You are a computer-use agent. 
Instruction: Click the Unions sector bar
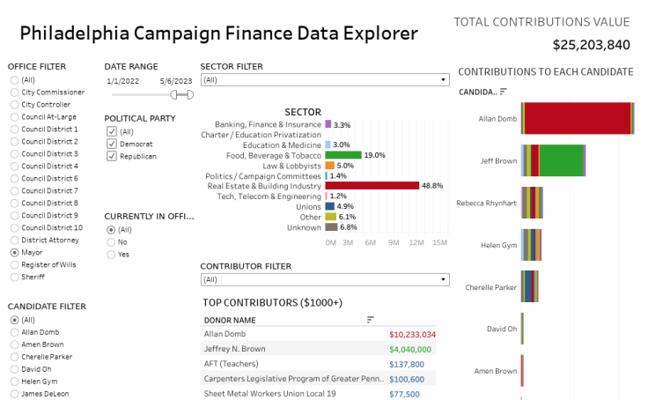tap(330, 206)
